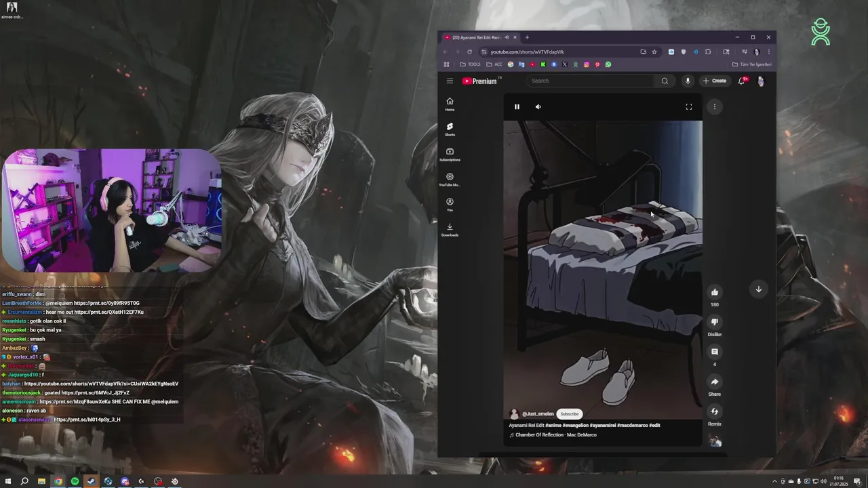Open the three-dot more options beside the video
The image size is (868, 488).
tap(714, 106)
